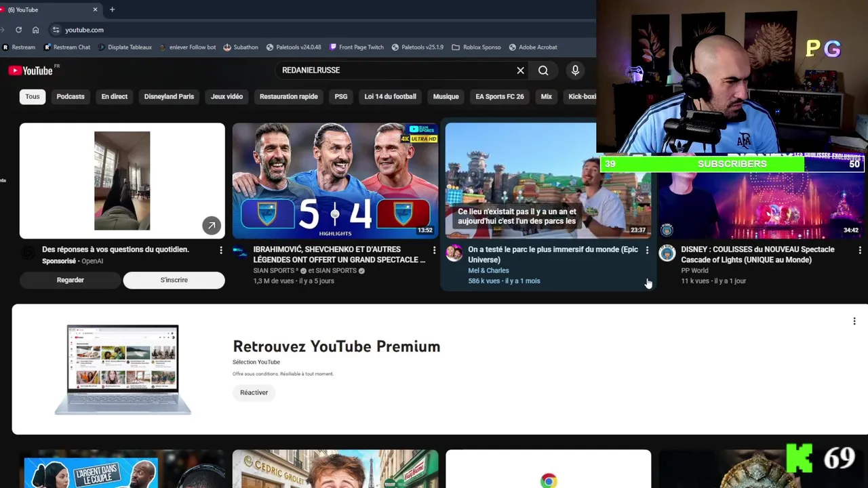Open a new browser tab
Screen dimensions: 868x488
click(x=112, y=9)
